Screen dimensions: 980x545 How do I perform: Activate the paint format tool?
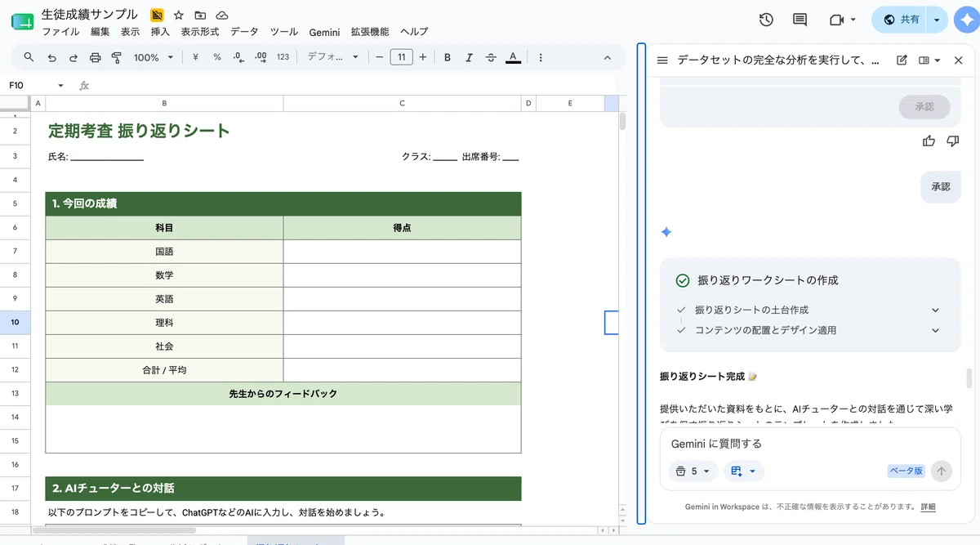[116, 57]
